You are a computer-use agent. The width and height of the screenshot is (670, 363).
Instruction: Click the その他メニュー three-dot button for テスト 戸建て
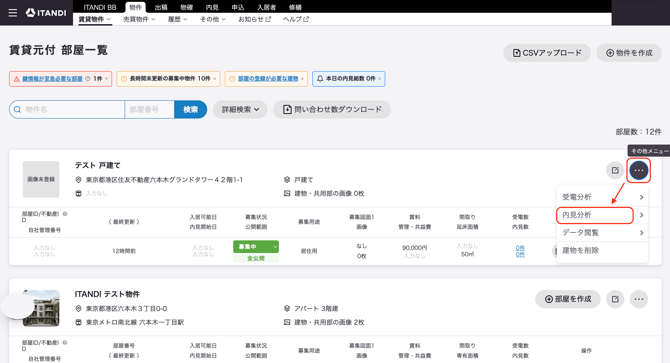point(639,170)
